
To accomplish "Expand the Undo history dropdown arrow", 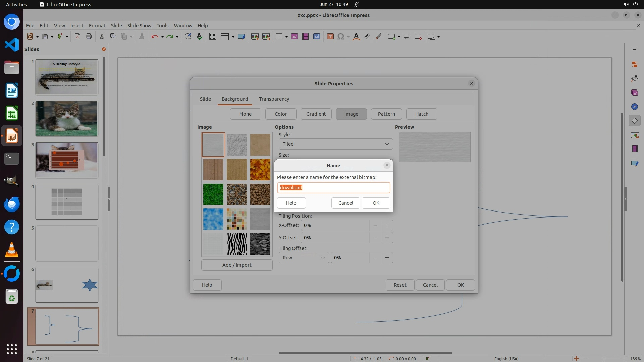I will click(162, 37).
